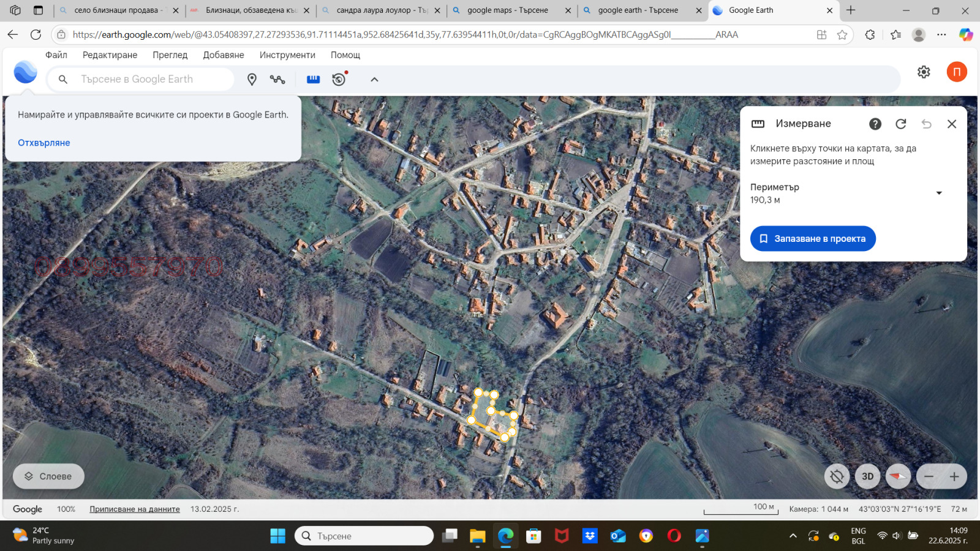Collapse the toolbar with the chevron-up arrow
The height and width of the screenshot is (551, 980).
pos(374,80)
